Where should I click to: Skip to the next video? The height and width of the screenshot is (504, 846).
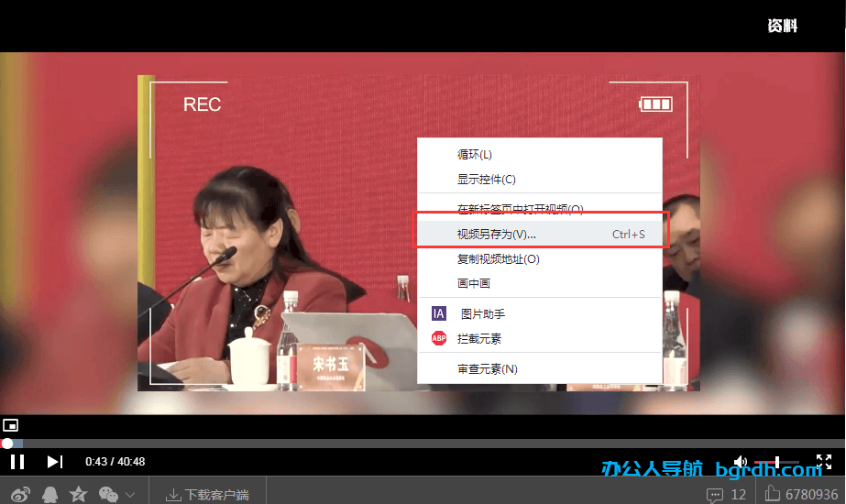[54, 462]
